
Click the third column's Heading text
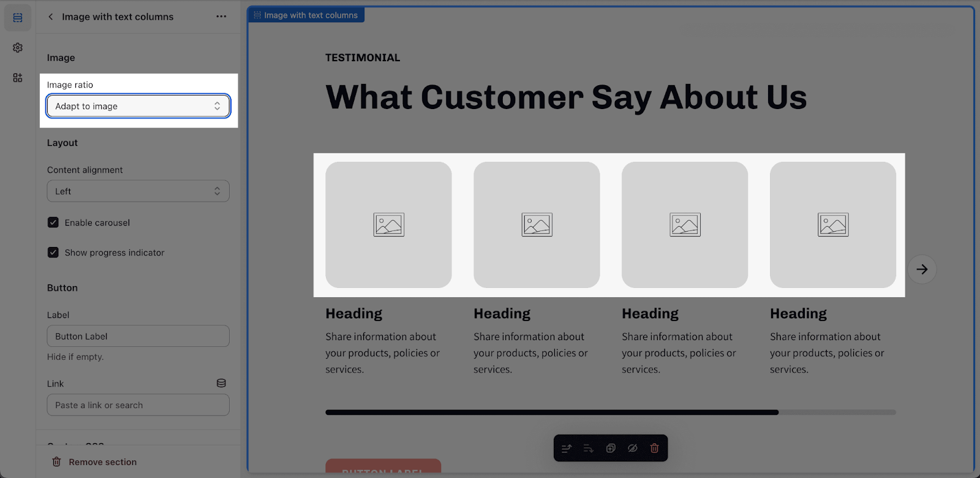point(650,314)
